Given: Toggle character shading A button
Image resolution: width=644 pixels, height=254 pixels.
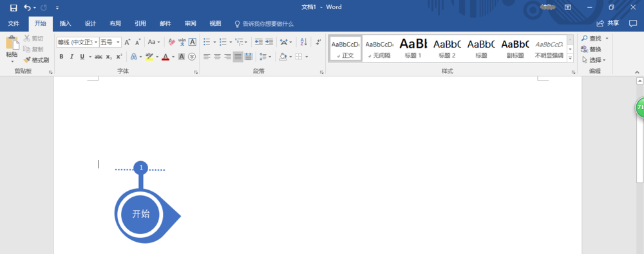Looking at the screenshot, I should (x=182, y=57).
